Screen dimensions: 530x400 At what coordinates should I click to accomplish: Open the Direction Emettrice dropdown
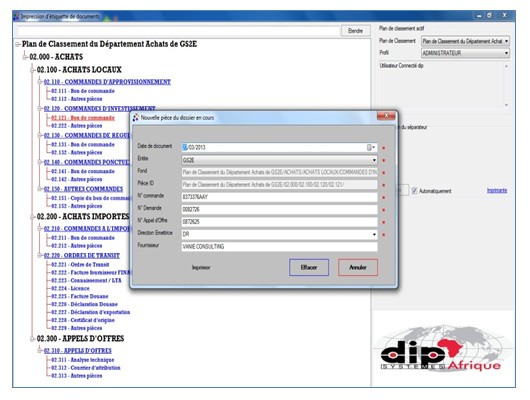374,234
